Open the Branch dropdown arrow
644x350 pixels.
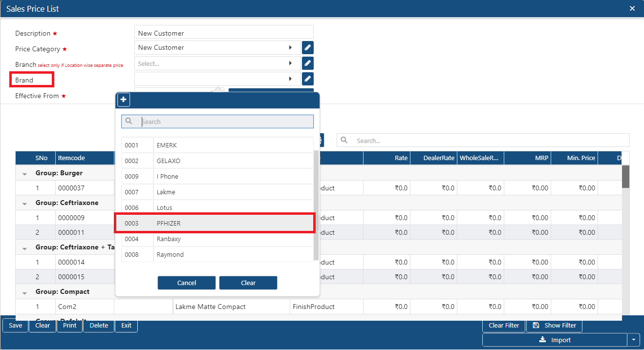291,63
